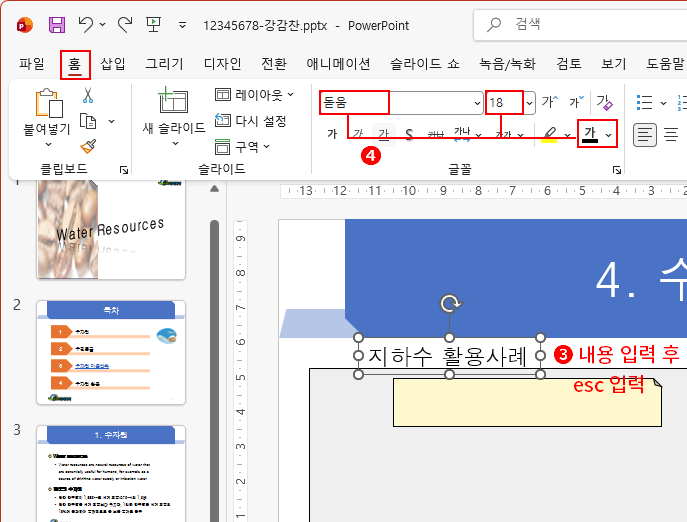The height and width of the screenshot is (522, 687).
Task: Open the copy options dropdown arrow
Action: [x=111, y=121]
